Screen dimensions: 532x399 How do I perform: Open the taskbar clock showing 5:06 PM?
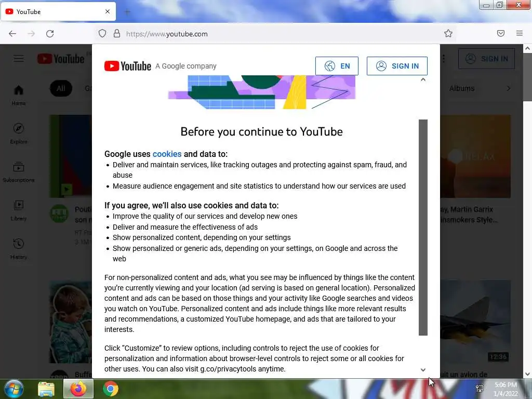click(506, 389)
